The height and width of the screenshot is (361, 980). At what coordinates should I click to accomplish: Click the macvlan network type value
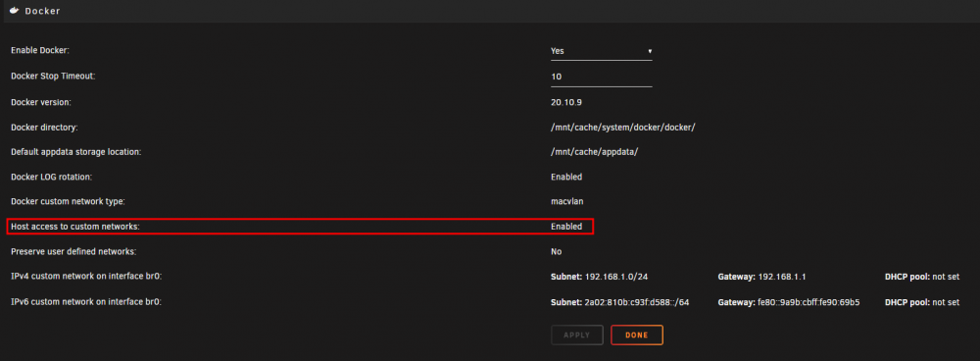(566, 201)
